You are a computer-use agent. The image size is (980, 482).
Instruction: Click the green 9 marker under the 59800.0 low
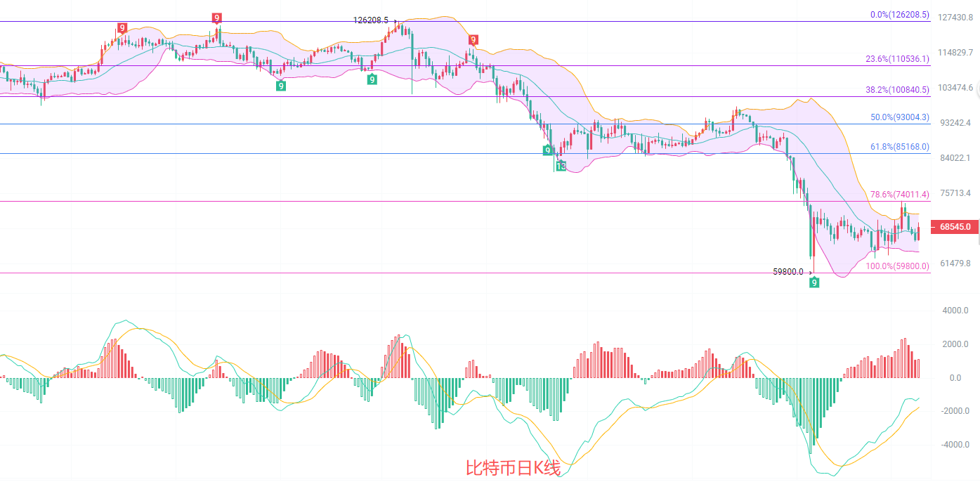(814, 282)
